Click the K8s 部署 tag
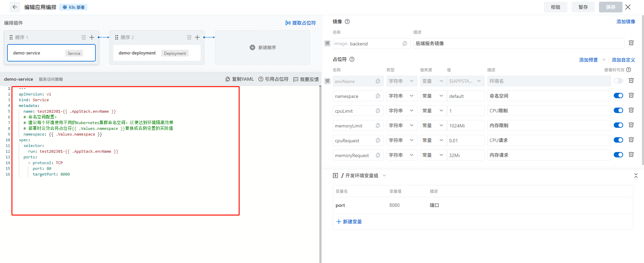 coord(73,7)
